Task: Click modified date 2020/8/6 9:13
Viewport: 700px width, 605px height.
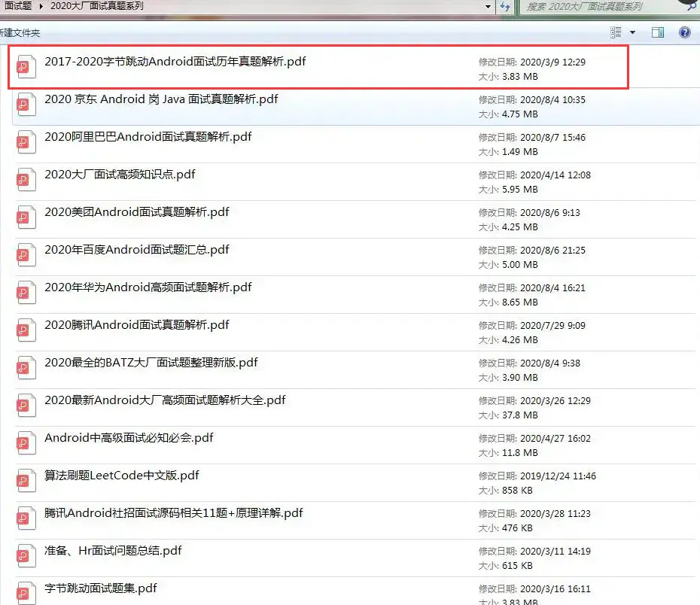Action: [550, 213]
